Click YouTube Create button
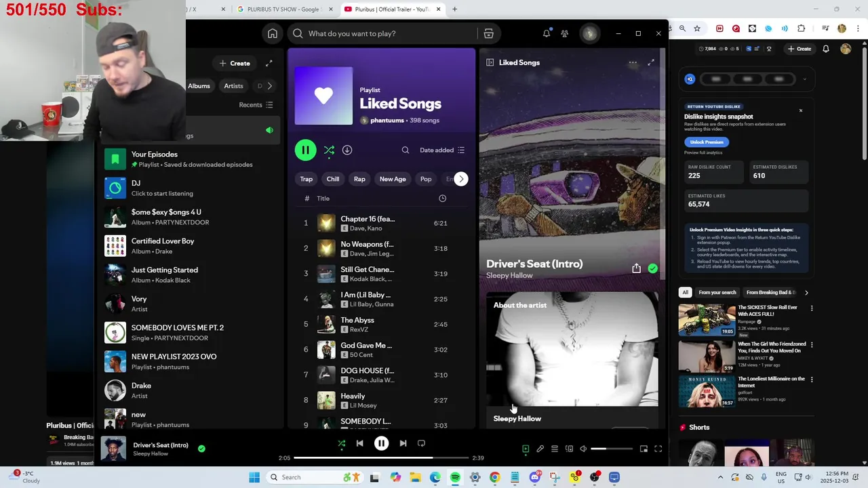 coord(800,49)
